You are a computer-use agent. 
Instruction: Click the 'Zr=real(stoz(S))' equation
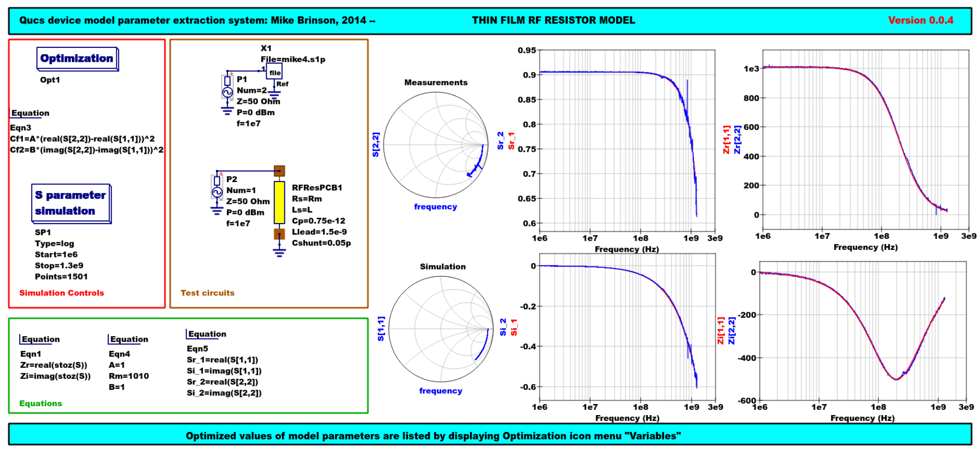54,365
